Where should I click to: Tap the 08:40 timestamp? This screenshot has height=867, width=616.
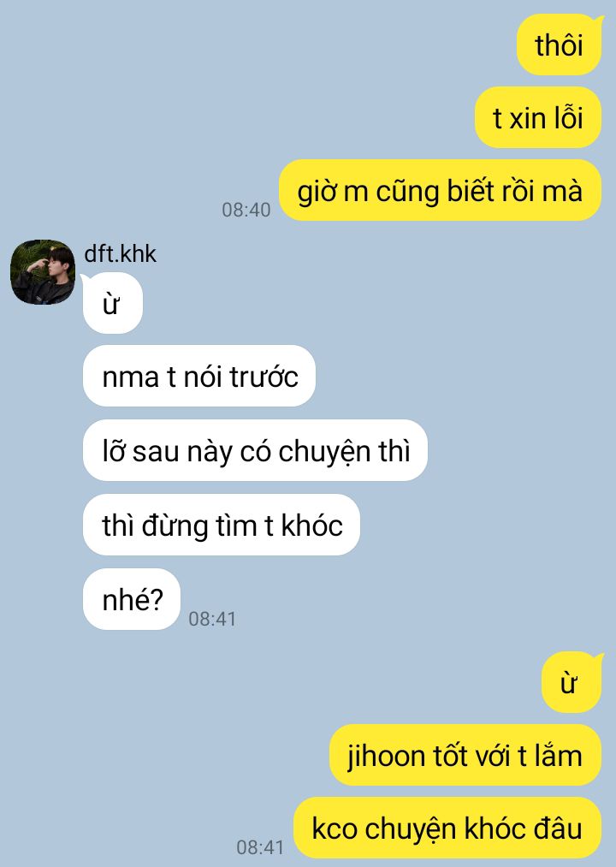coord(246,210)
